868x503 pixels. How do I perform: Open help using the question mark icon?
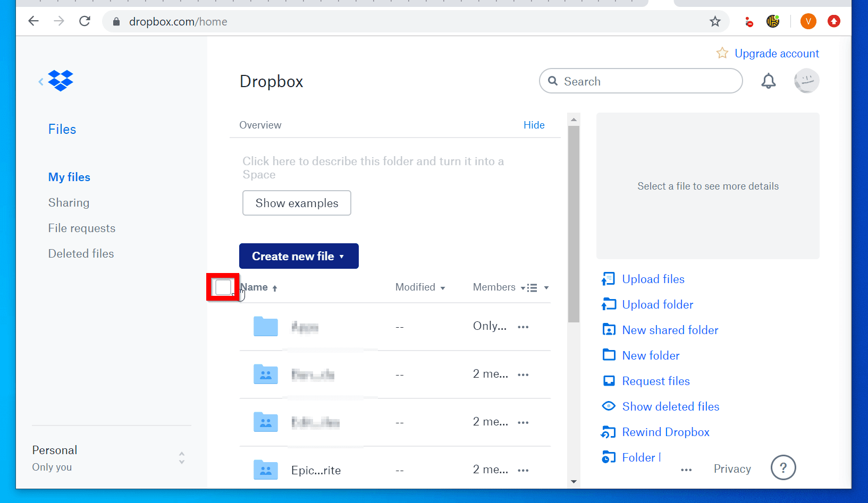[x=783, y=467]
